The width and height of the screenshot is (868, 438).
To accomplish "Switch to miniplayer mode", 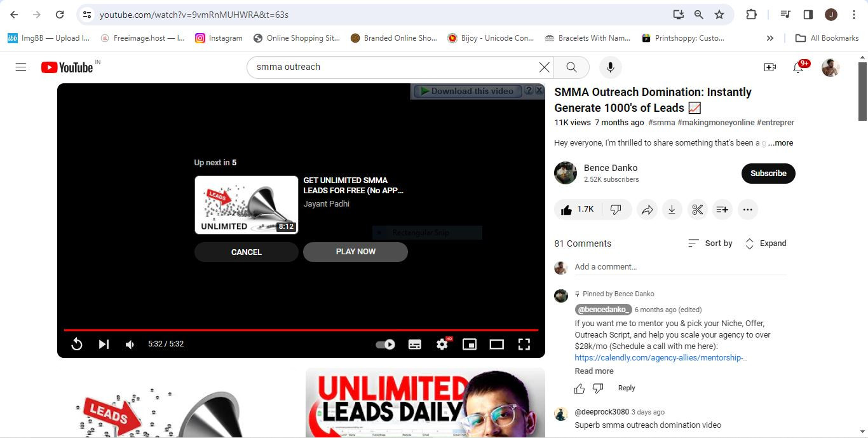I will pyautogui.click(x=470, y=344).
